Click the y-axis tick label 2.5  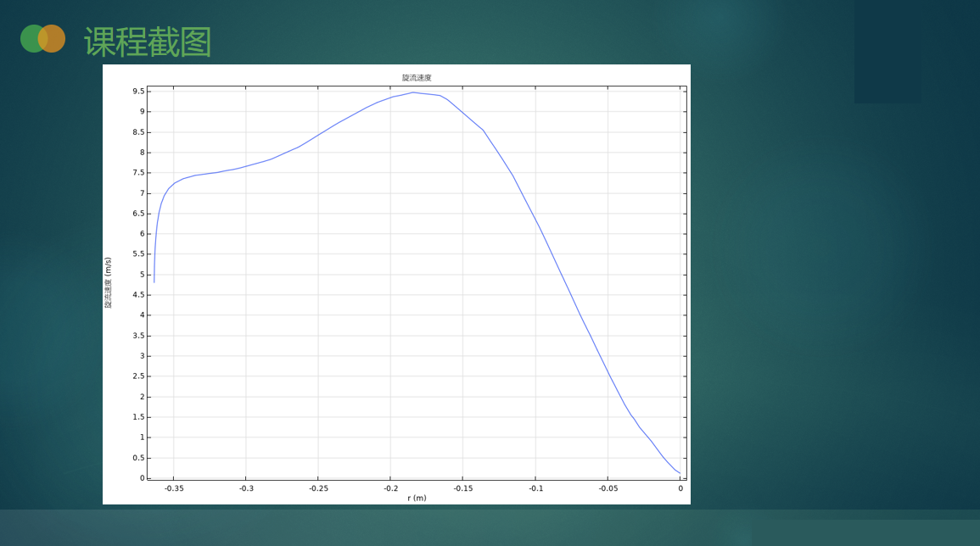[138, 376]
